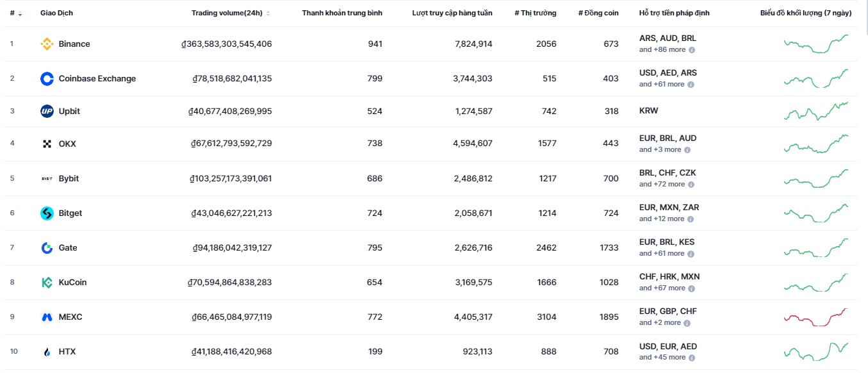Click the Thanh khoản trung bình column header
The height and width of the screenshot is (373, 868).
[x=342, y=13]
